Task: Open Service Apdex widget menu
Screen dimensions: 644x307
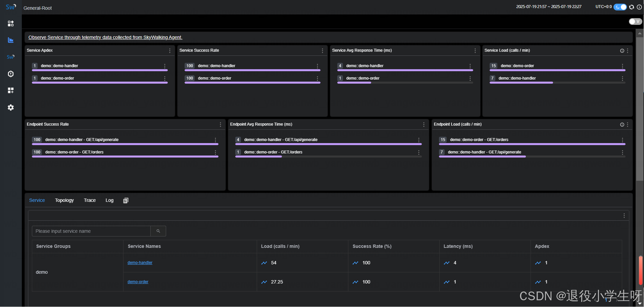Action: coord(170,50)
